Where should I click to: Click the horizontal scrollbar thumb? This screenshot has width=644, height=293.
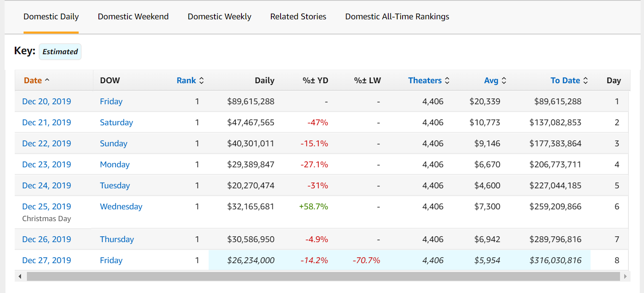pos(323,276)
